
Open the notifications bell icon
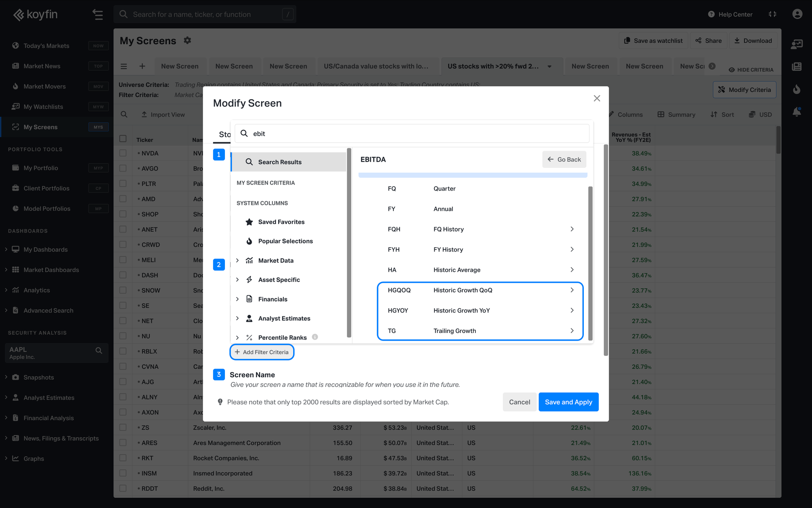(797, 112)
